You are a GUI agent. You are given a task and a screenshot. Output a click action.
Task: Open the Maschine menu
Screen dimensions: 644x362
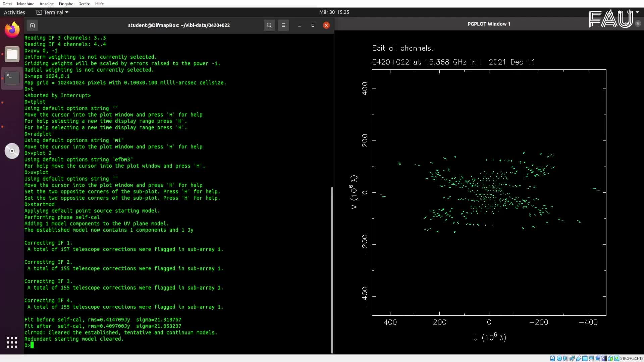25,4
